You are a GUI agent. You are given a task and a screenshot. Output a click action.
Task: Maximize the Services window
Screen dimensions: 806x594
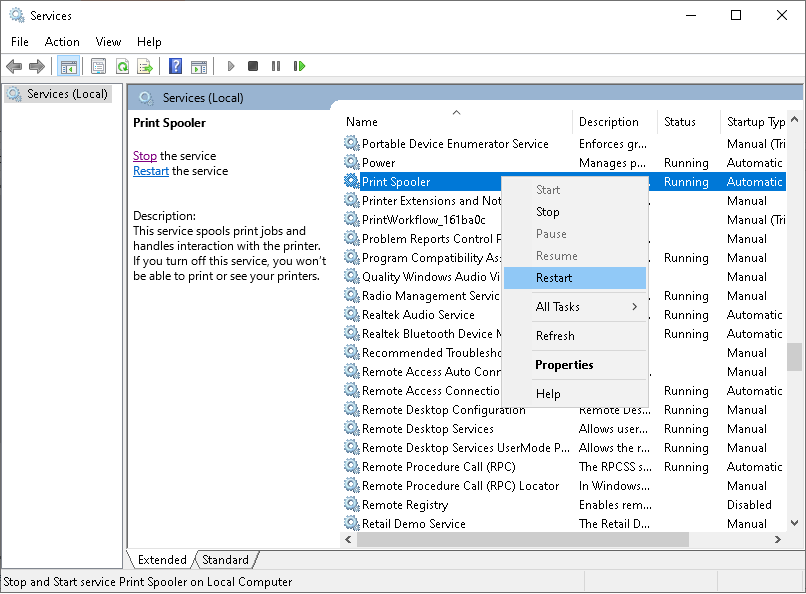pos(736,15)
